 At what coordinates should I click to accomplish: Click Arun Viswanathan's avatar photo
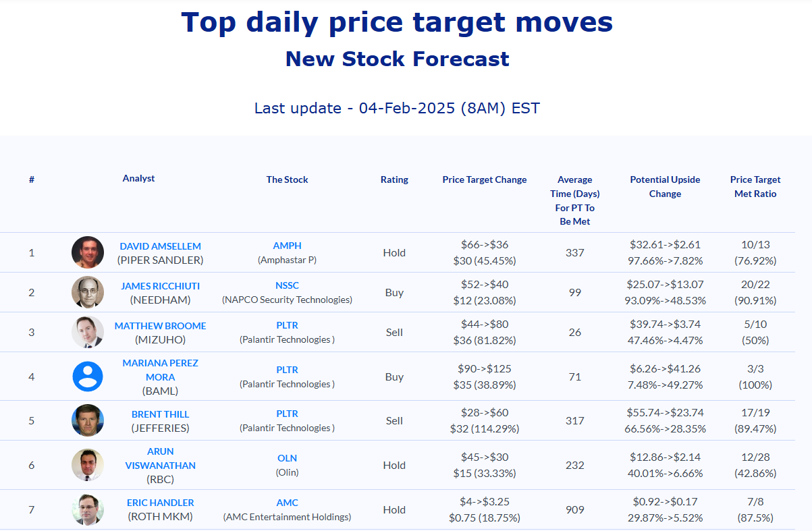point(88,465)
